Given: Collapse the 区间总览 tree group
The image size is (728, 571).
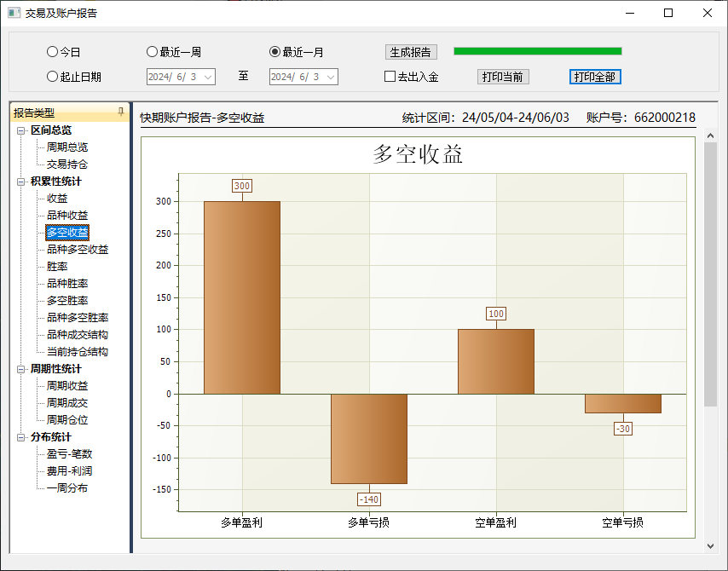Looking at the screenshot, I should point(21,130).
